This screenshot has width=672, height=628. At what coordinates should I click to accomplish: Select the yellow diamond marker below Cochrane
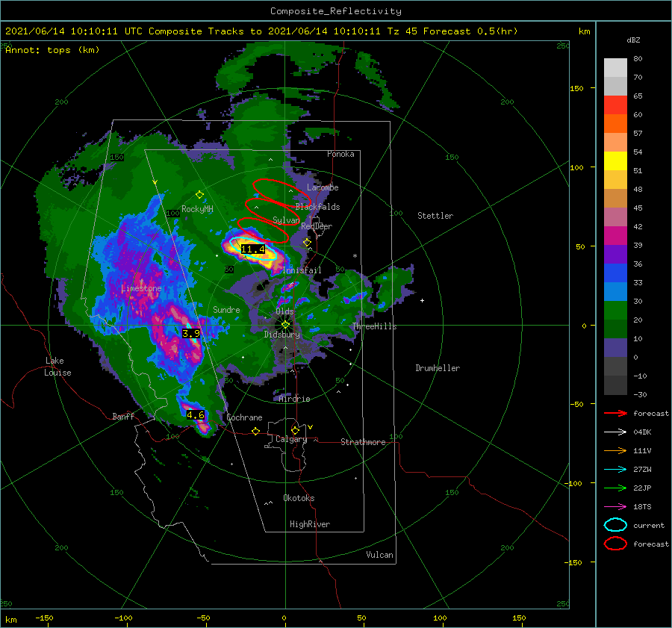pyautogui.click(x=255, y=431)
